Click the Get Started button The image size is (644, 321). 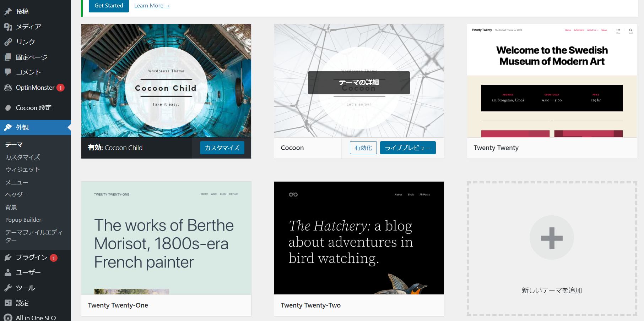point(109,6)
